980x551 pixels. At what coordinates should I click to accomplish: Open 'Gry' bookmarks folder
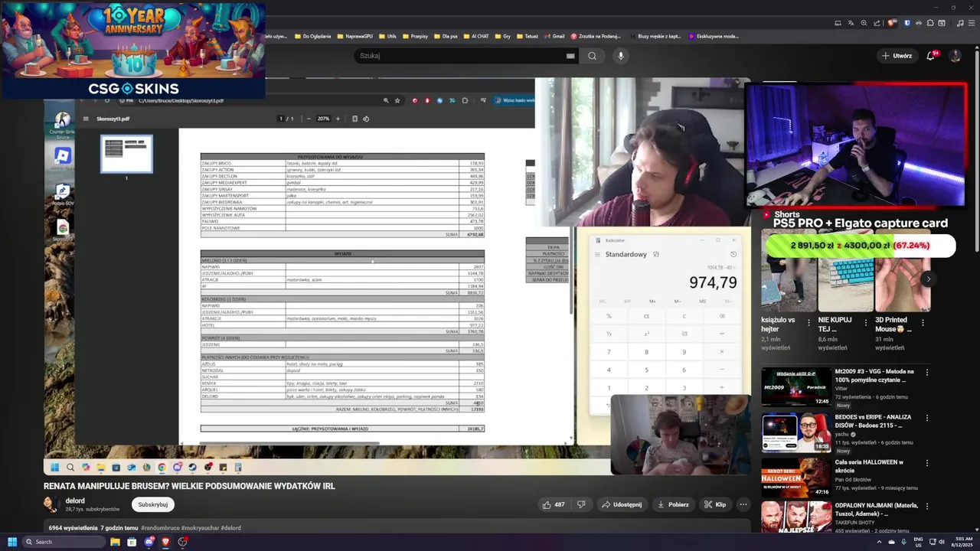click(x=502, y=36)
